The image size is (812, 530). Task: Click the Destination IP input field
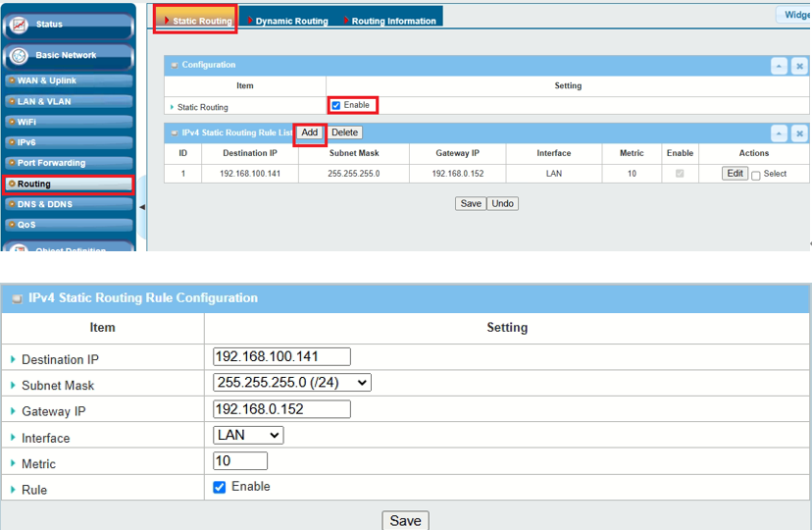pos(281,356)
